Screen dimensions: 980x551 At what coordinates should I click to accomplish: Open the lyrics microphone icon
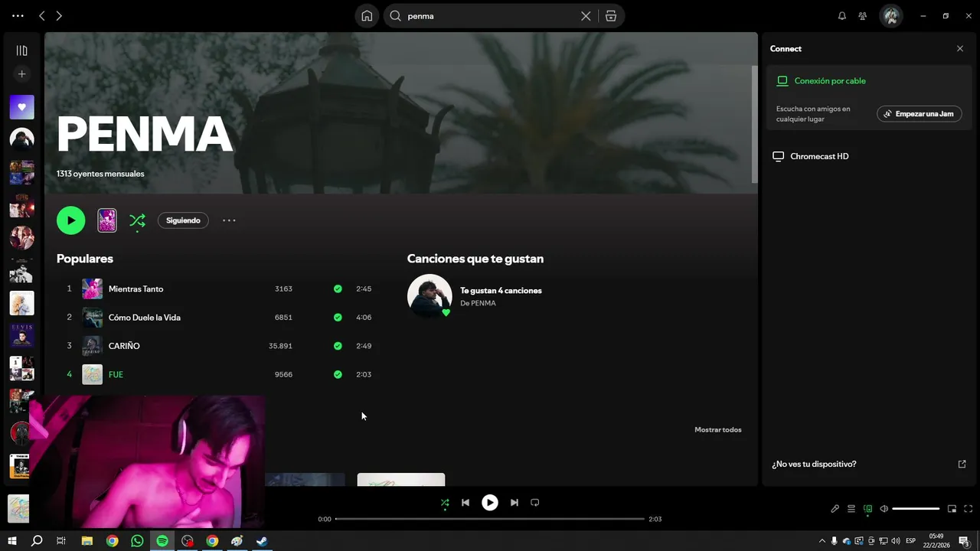click(x=835, y=509)
